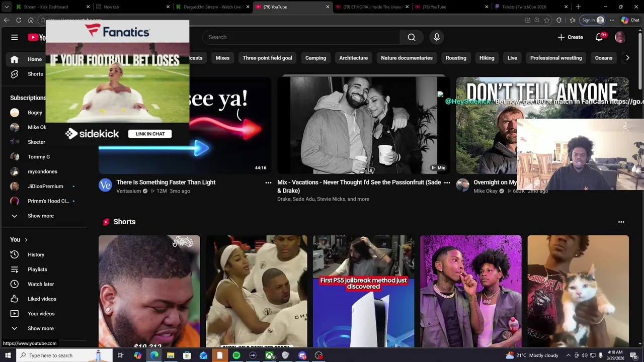Click the browser Sign in button
644x362 pixels.
(592, 20)
